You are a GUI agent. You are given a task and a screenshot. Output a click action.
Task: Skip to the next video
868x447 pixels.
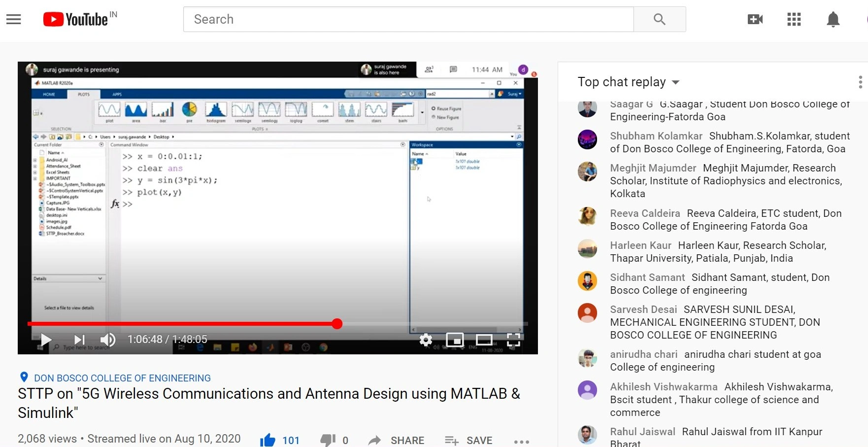(79, 340)
